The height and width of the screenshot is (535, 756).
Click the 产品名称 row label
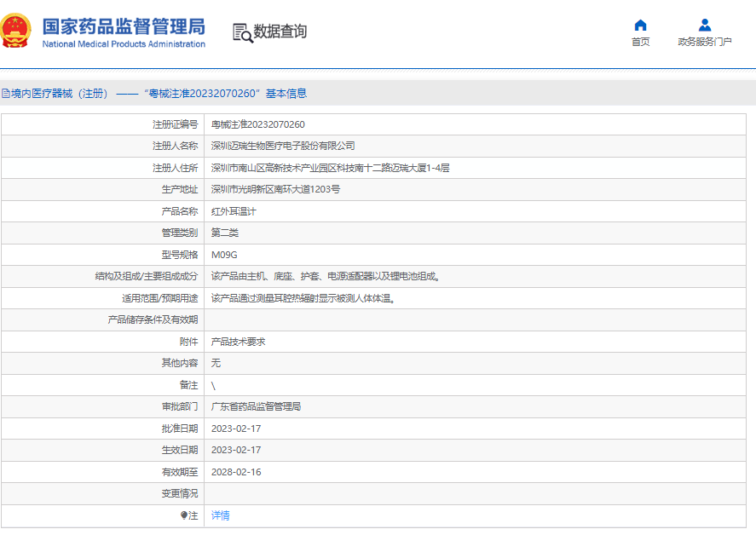[179, 211]
